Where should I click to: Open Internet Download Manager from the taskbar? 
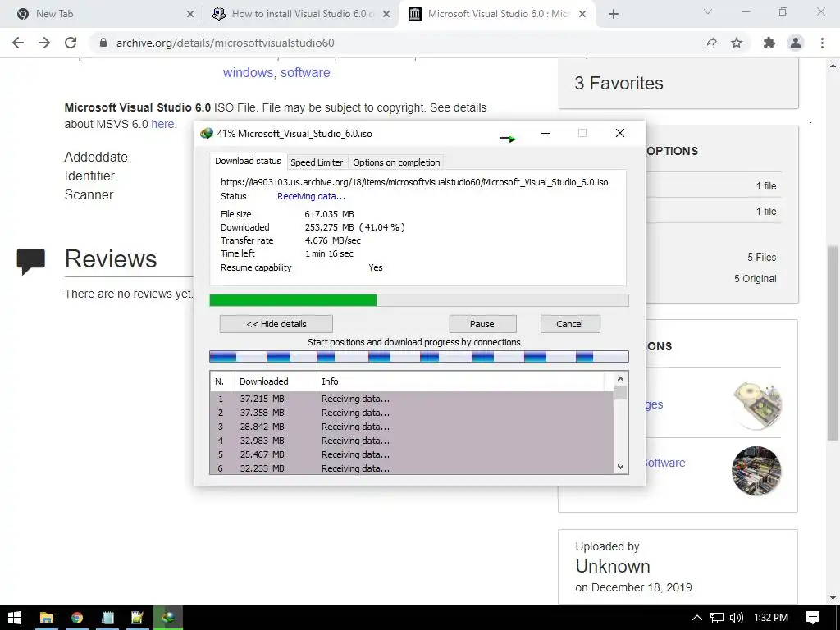click(x=168, y=618)
